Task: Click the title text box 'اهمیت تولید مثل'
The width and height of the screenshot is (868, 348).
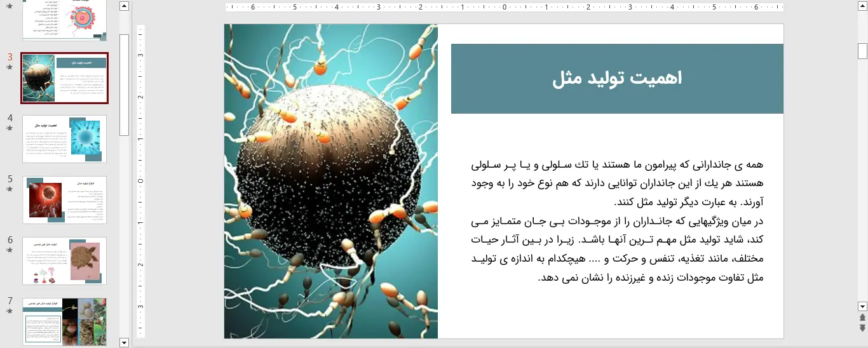Action: [616, 79]
